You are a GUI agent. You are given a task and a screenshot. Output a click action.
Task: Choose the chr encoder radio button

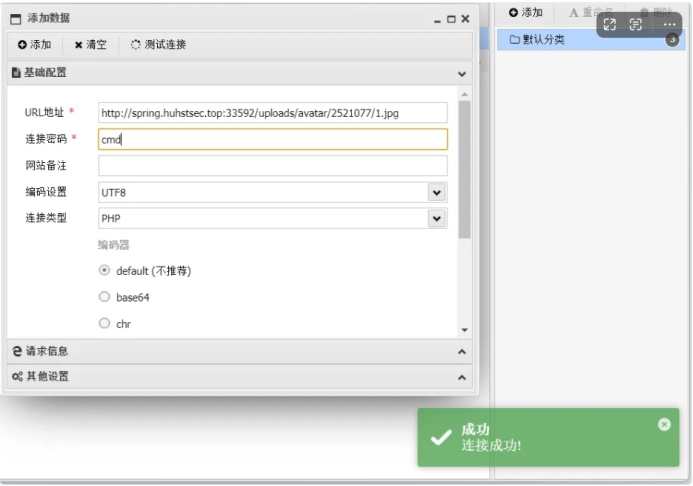[104, 323]
